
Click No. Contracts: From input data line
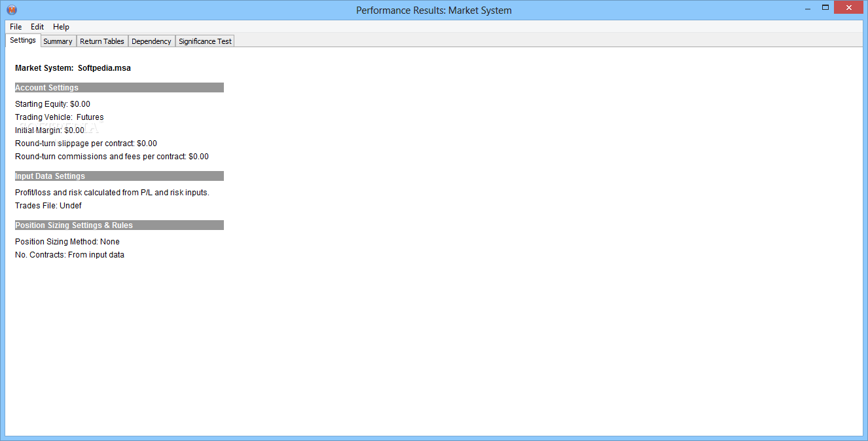click(69, 255)
